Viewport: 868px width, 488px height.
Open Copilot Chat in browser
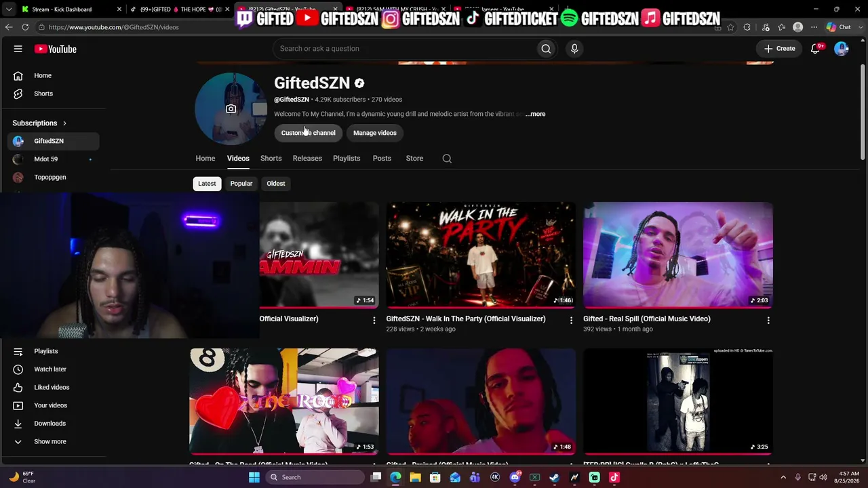point(838,27)
